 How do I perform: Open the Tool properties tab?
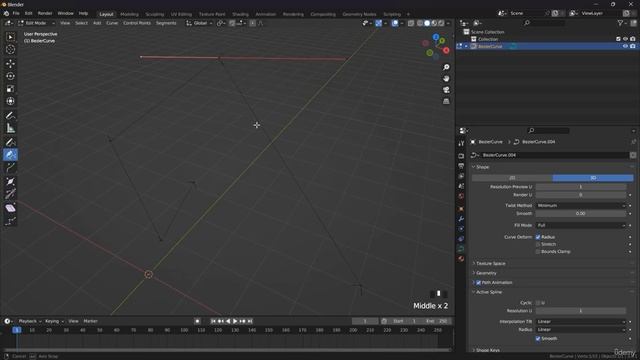tap(461, 143)
